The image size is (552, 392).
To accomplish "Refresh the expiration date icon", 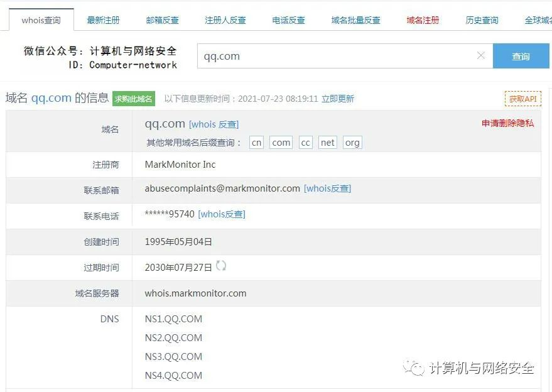I will (x=220, y=266).
